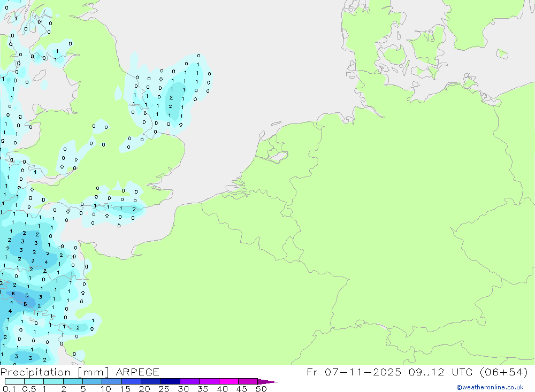Click the '6' precipitation value on map
Screen dimensions: 535x392
pos(13,294)
